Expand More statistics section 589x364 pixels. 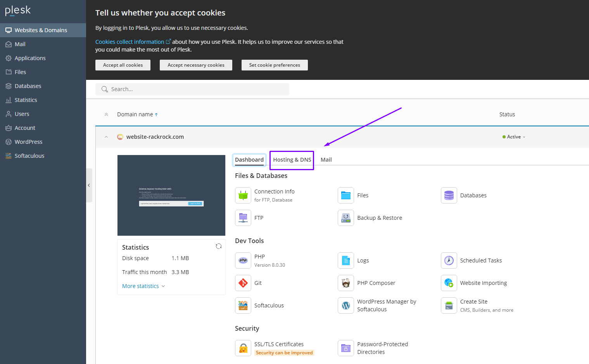tap(143, 286)
